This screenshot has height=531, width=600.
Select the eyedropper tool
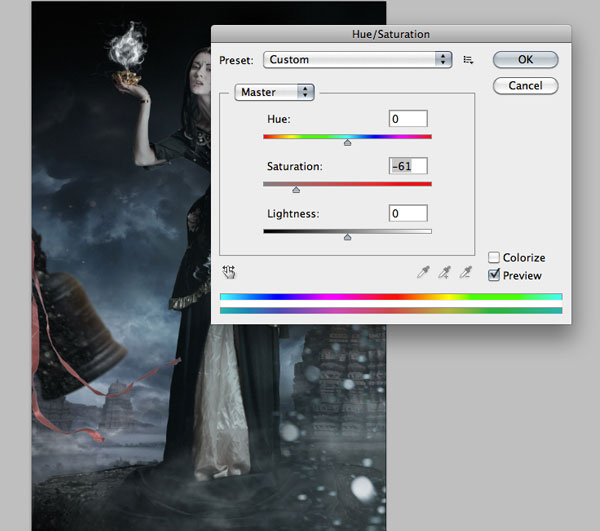point(423,272)
